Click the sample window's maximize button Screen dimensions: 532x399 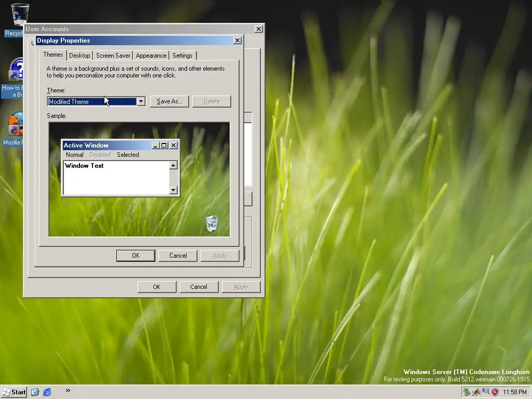164,145
